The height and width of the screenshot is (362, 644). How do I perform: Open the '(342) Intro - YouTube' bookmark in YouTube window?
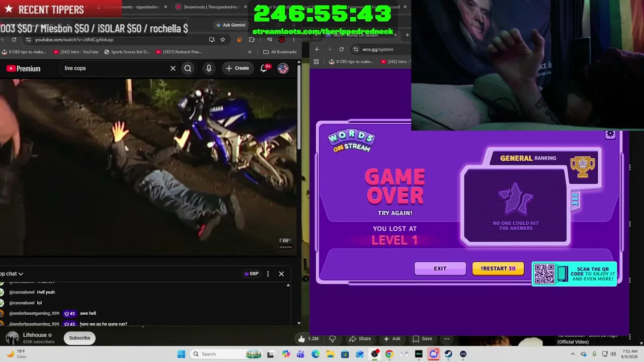point(75,52)
